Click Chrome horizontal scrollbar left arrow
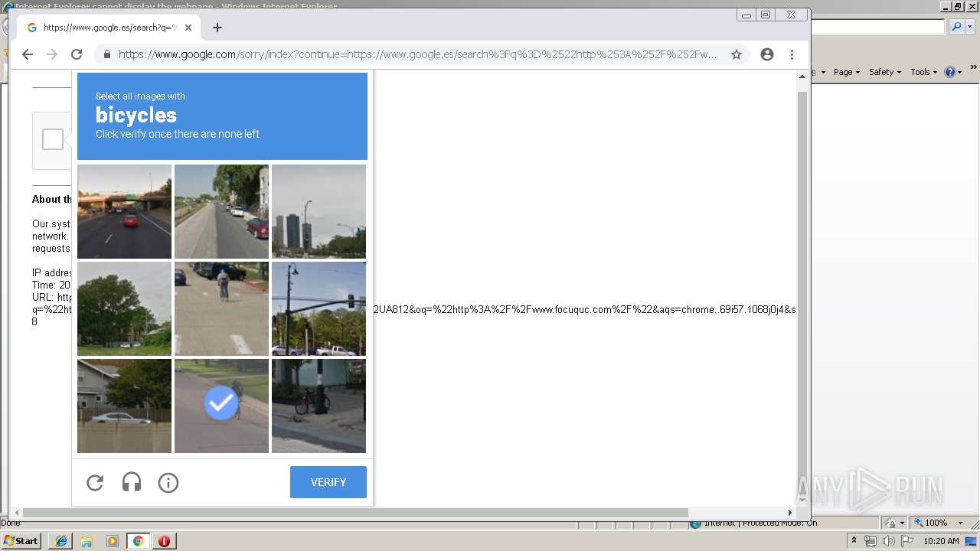The width and height of the screenshot is (980, 551). point(15,513)
